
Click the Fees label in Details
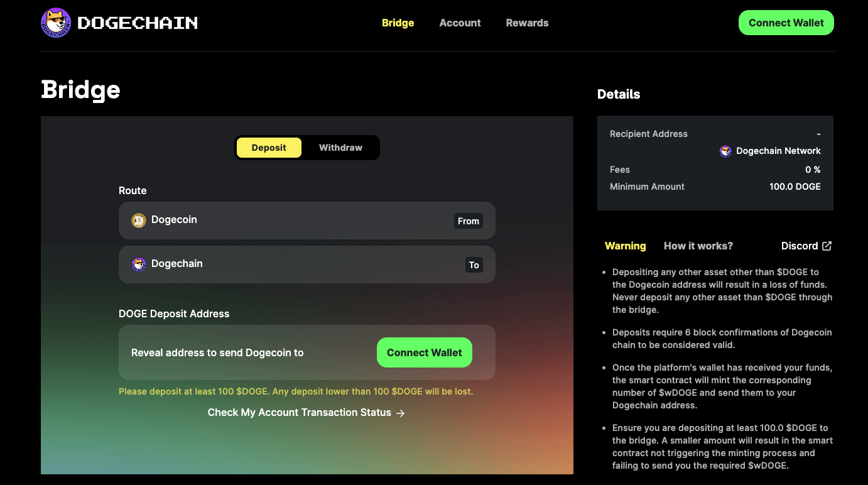(x=620, y=170)
